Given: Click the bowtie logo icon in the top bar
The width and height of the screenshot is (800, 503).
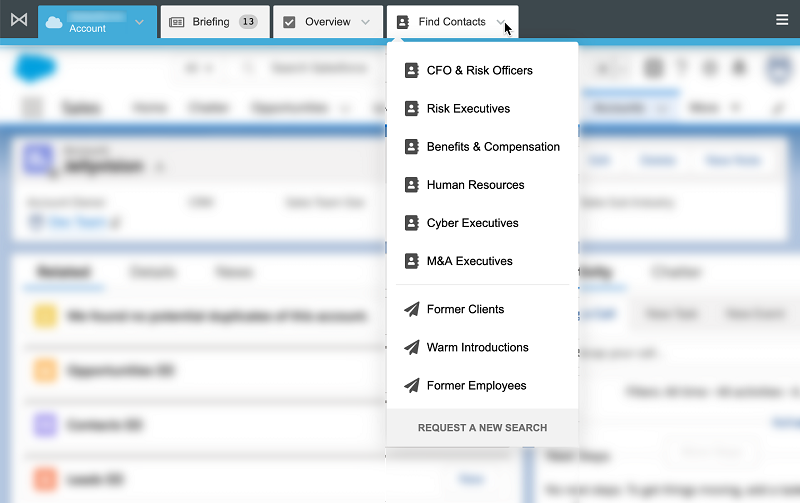Looking at the screenshot, I should tap(19, 20).
